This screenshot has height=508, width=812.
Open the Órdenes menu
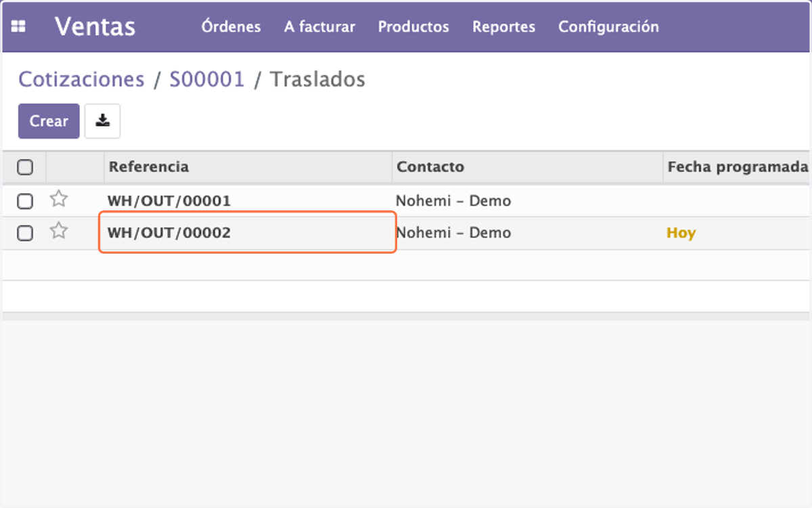click(x=231, y=27)
